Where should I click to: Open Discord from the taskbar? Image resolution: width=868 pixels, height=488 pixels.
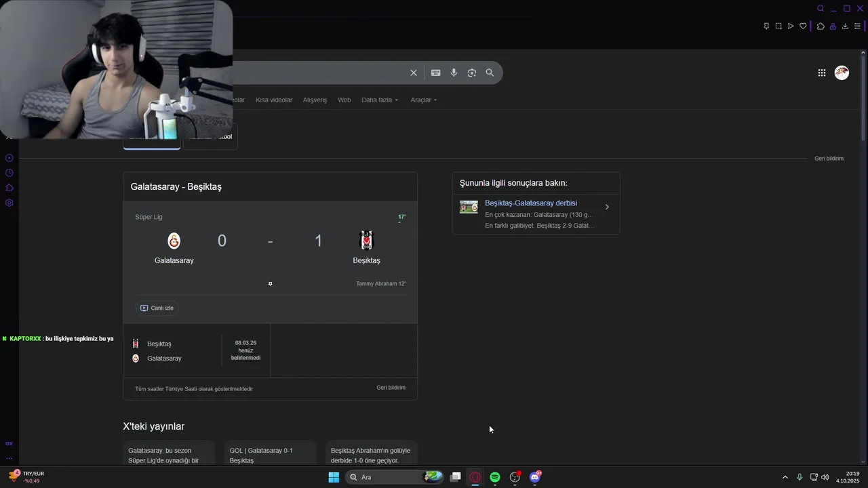coord(535,477)
